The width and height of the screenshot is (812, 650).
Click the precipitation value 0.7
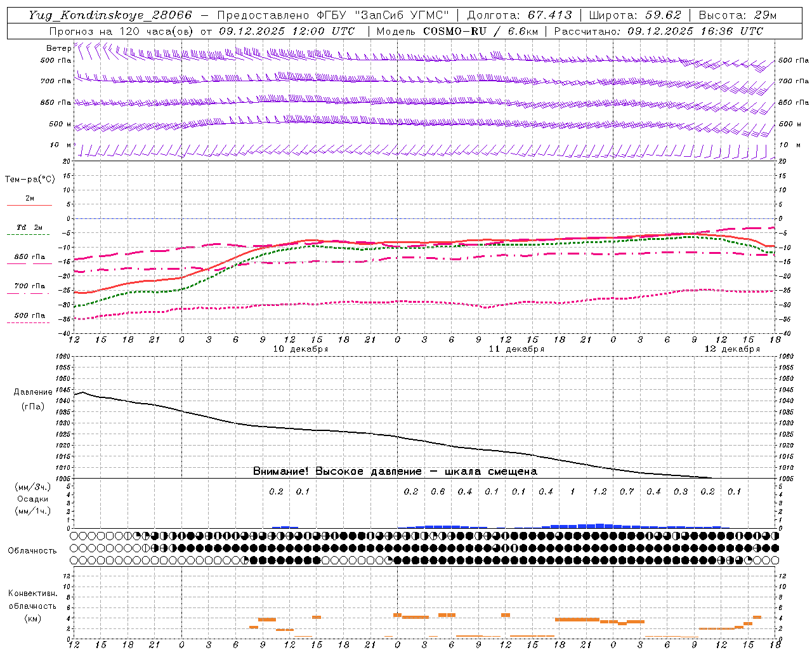(627, 491)
